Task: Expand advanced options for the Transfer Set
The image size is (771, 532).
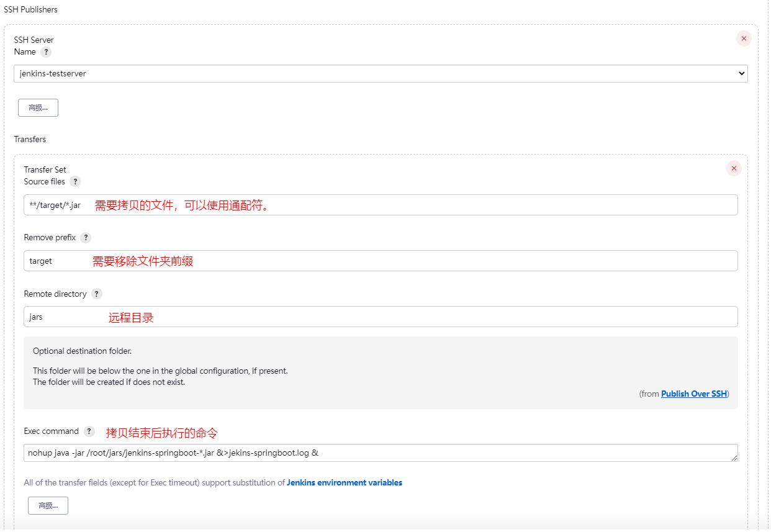Action: point(48,505)
